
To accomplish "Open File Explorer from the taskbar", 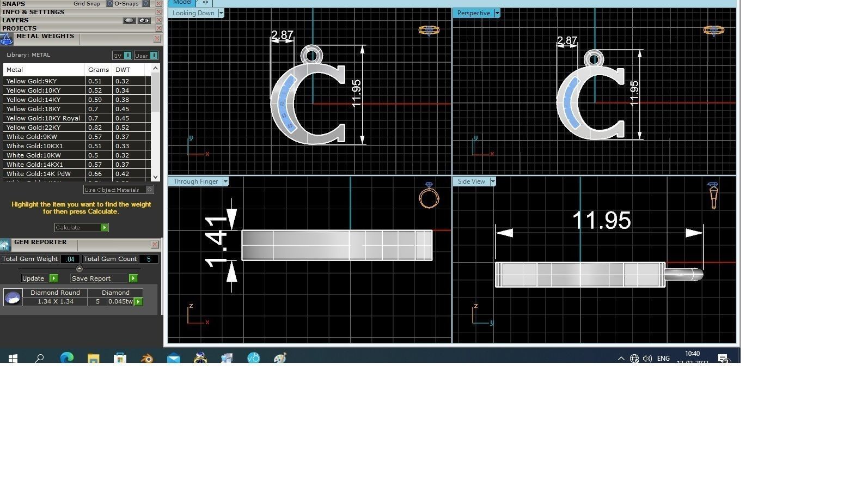I will [94, 358].
